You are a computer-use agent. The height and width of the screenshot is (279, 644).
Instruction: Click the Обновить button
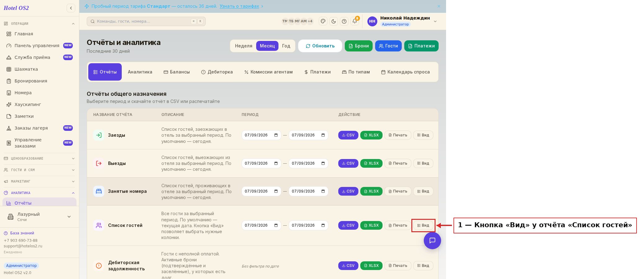click(x=320, y=46)
